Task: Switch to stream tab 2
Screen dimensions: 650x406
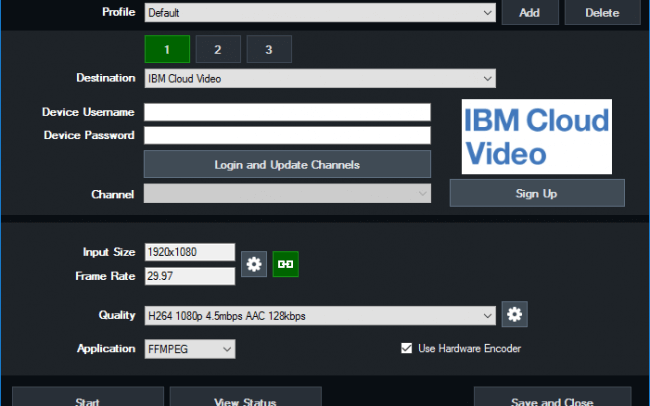Action: (x=218, y=49)
